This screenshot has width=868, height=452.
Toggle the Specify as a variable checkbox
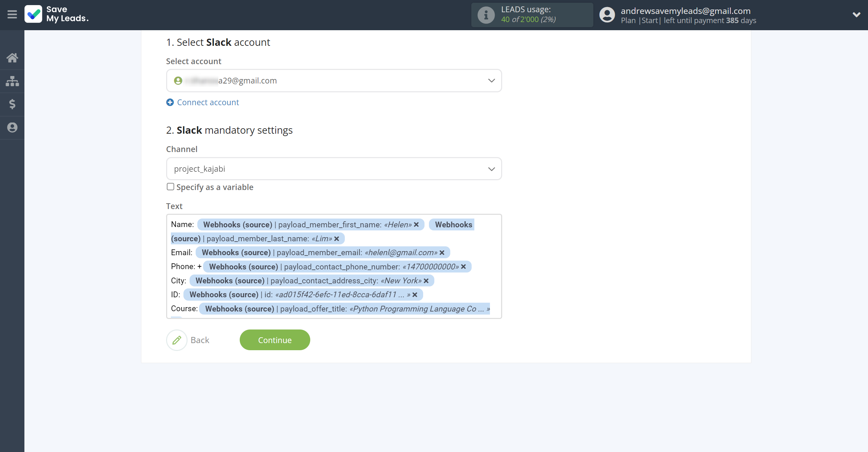click(170, 187)
